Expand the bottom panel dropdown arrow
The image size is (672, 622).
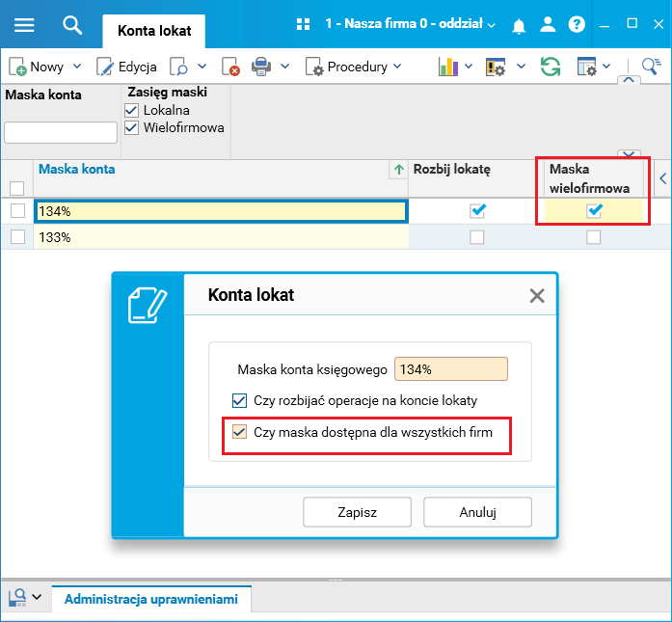(37, 597)
